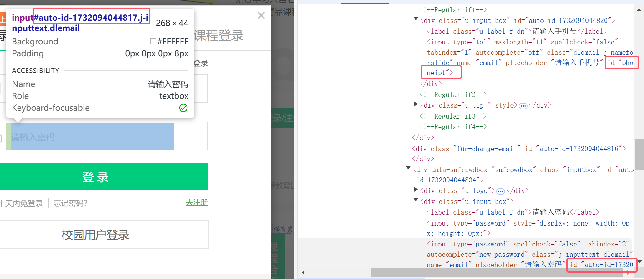Click the DevTools vertical scrollbar up arrow
This screenshot has width=644, height=279.
639,10
